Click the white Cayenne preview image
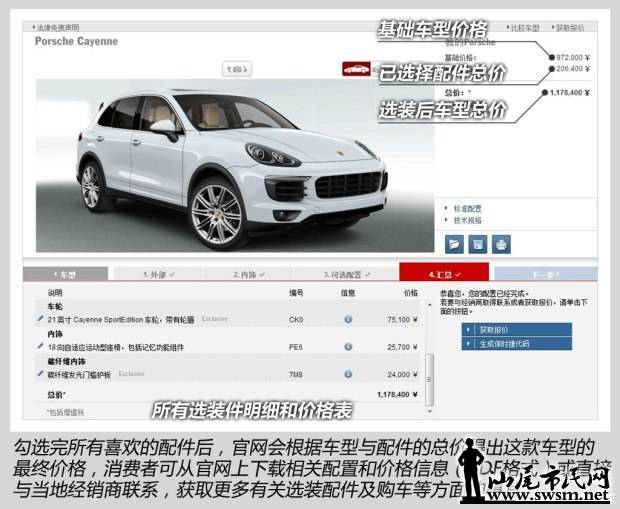 point(235,165)
